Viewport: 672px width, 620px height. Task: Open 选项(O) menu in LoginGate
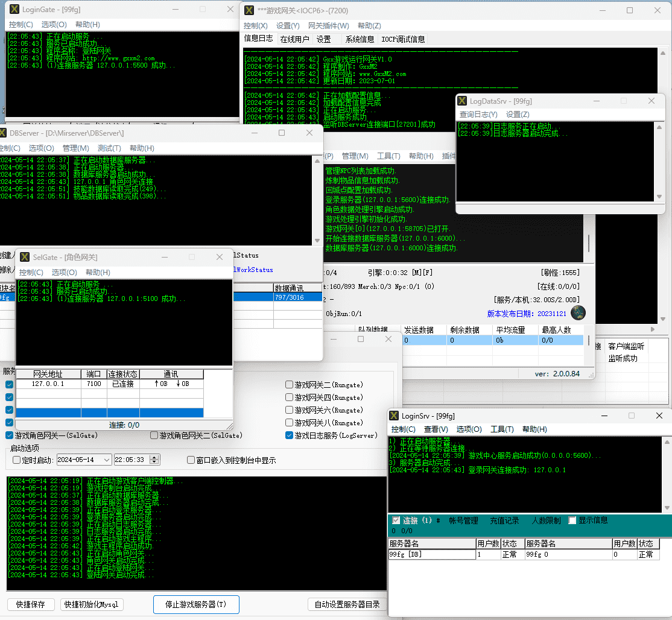(x=54, y=24)
